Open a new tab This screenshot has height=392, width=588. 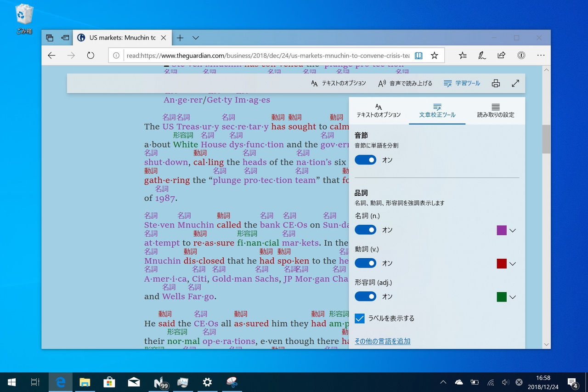pos(180,38)
